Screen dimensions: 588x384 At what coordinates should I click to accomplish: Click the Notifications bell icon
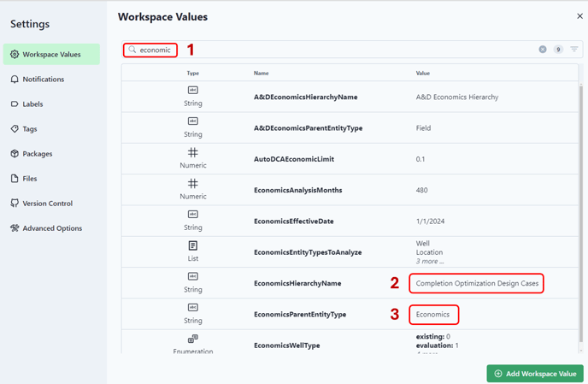coord(15,80)
